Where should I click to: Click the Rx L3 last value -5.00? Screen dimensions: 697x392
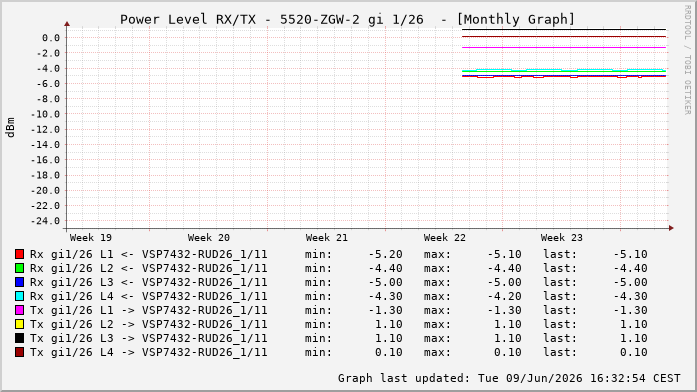click(631, 283)
